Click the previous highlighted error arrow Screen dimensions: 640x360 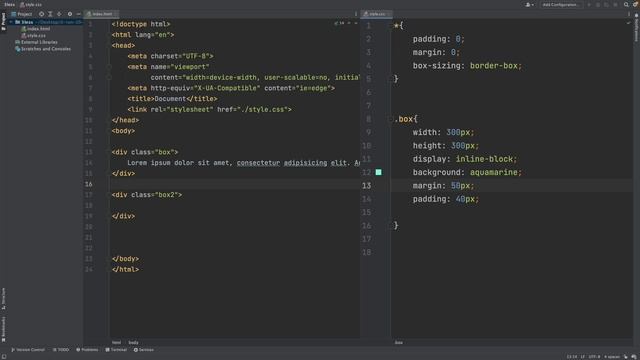[349, 23]
